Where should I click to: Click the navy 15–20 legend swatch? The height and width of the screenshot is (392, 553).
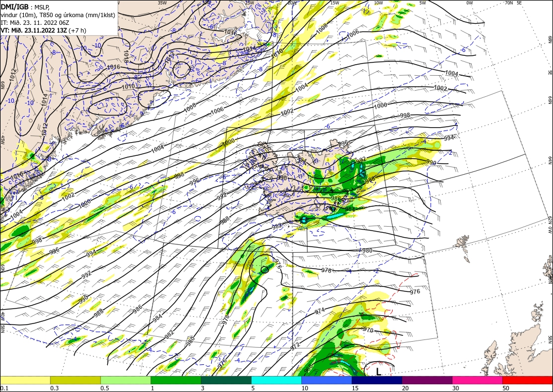point(377,380)
